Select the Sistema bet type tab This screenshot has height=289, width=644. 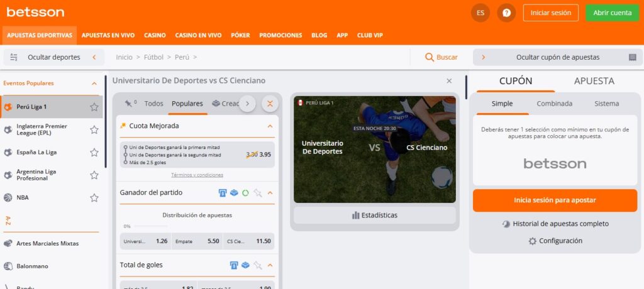607,104
